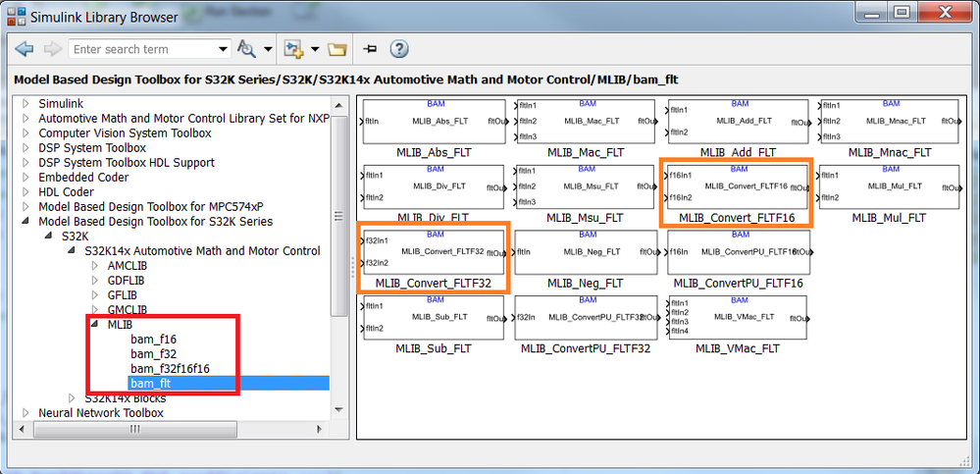980x474 pixels.
Task: Select the MLIB_ConvertPU_FLTF16 block
Action: [740, 252]
